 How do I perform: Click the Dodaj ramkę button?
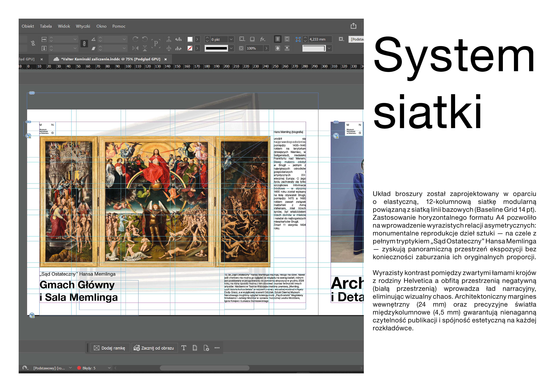tap(110, 348)
